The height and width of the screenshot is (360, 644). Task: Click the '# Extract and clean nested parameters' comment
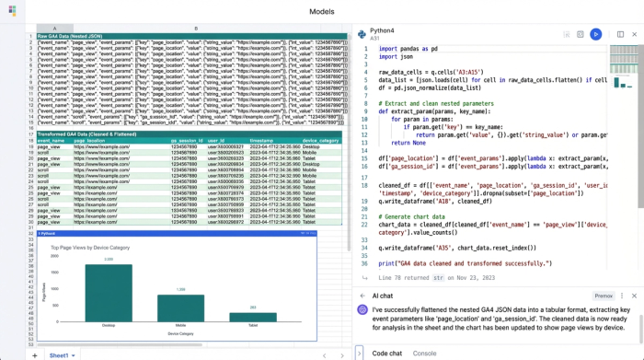(436, 103)
